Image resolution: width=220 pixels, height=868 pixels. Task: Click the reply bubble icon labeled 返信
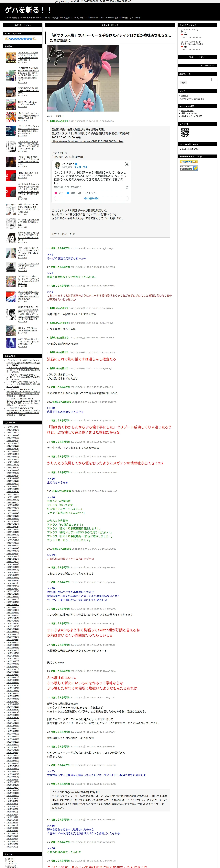pos(68,193)
